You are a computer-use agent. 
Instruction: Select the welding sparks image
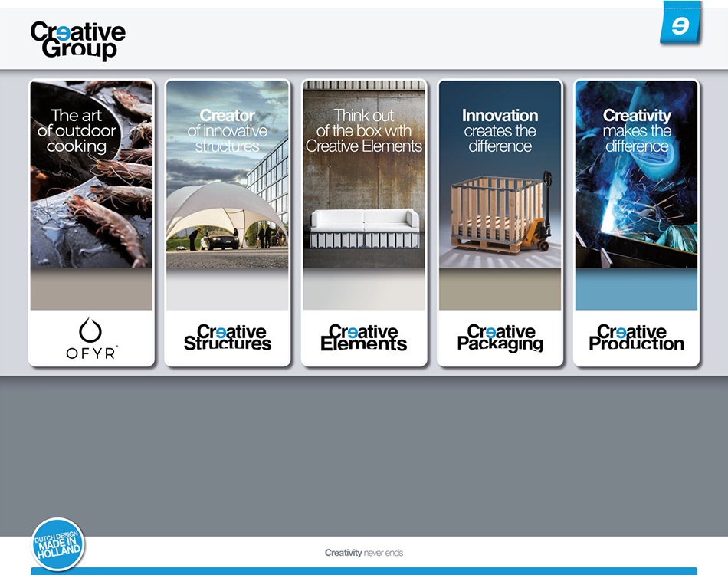pyautogui.click(x=637, y=174)
